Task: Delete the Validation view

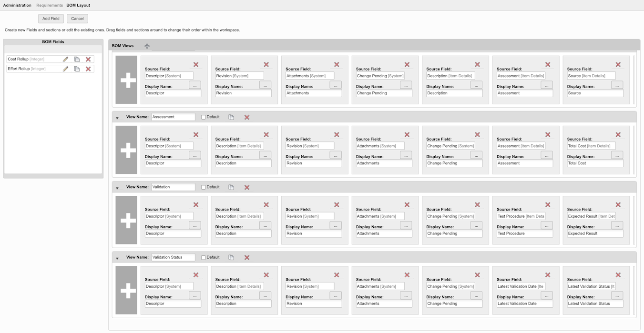Action: [247, 187]
